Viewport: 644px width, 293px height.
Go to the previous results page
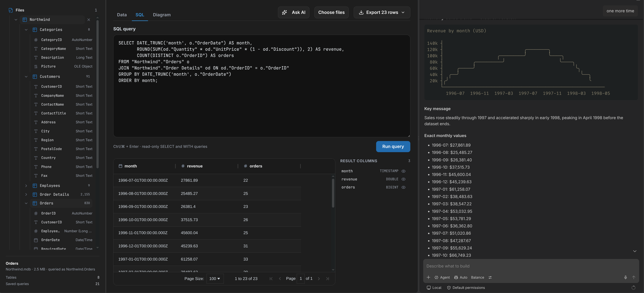pos(280,279)
